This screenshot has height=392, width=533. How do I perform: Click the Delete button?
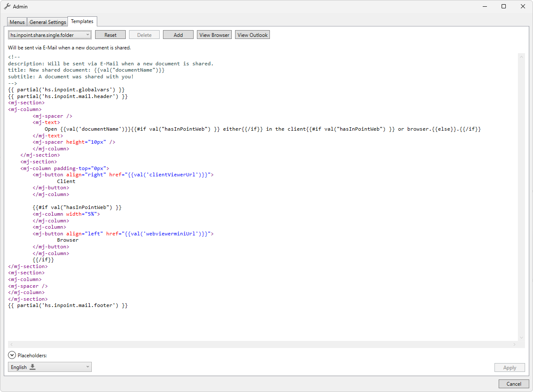coord(145,35)
